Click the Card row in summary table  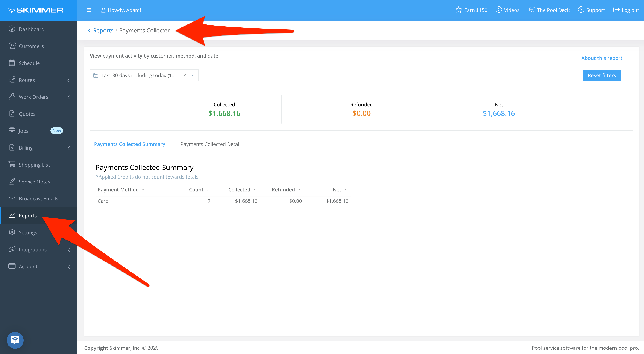click(103, 201)
